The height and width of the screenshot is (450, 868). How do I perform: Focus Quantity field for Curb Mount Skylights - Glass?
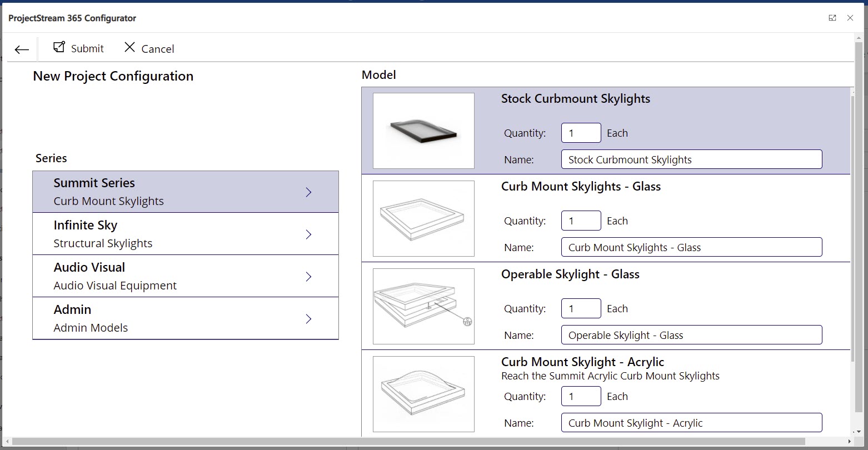(x=581, y=221)
